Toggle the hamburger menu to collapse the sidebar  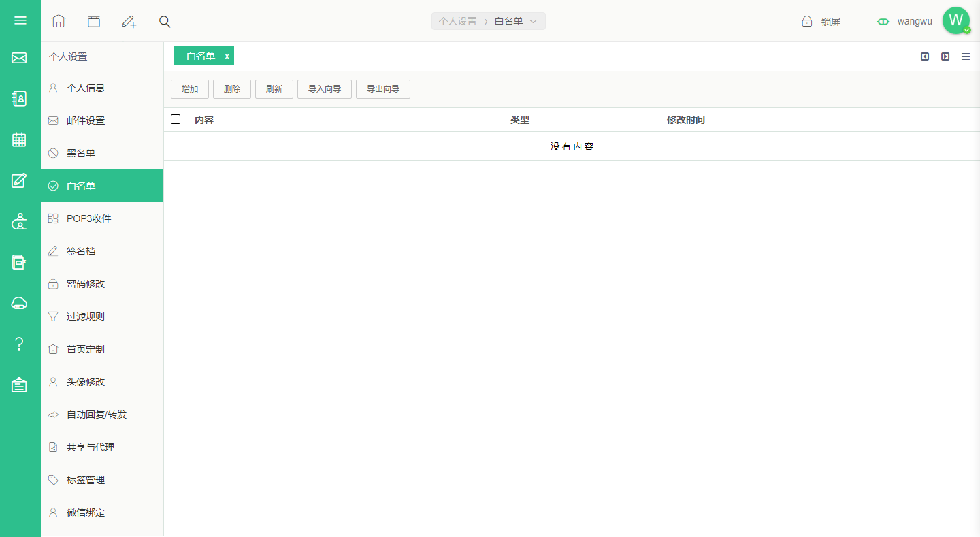(20, 20)
